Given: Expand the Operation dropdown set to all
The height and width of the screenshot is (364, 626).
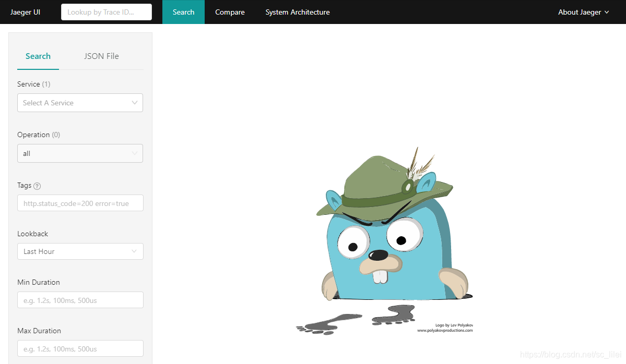Looking at the screenshot, I should click(80, 153).
